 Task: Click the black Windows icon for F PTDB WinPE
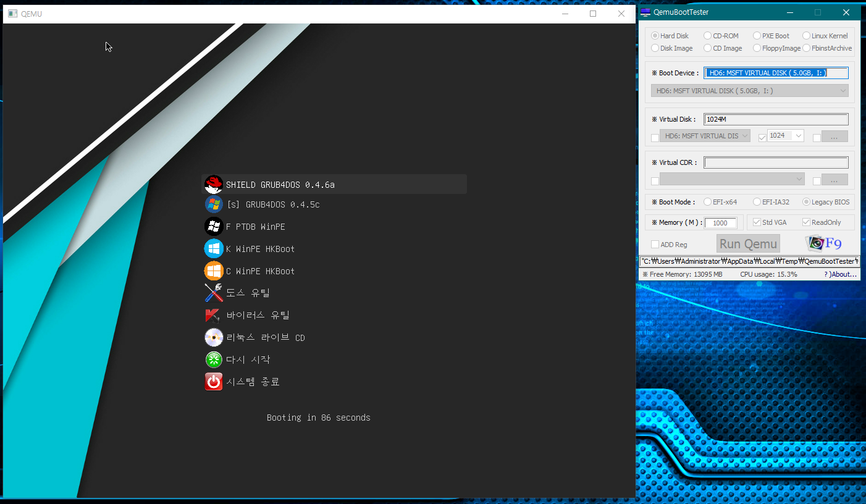(214, 227)
